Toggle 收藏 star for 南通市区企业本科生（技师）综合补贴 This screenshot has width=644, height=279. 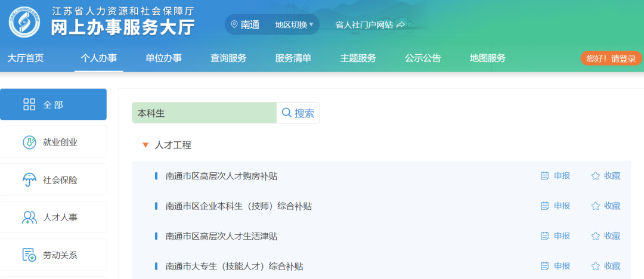tap(595, 206)
